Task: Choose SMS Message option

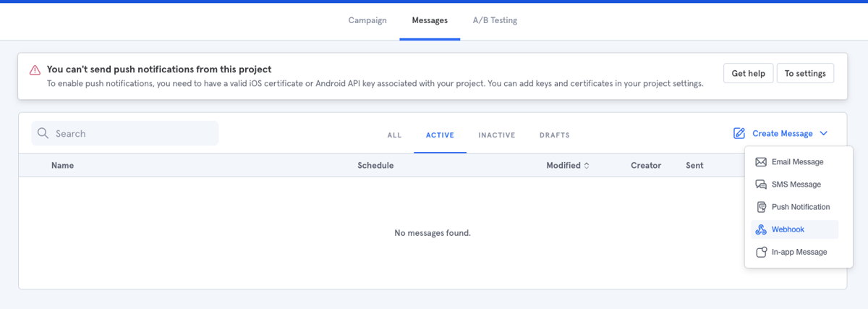Action: click(x=795, y=185)
